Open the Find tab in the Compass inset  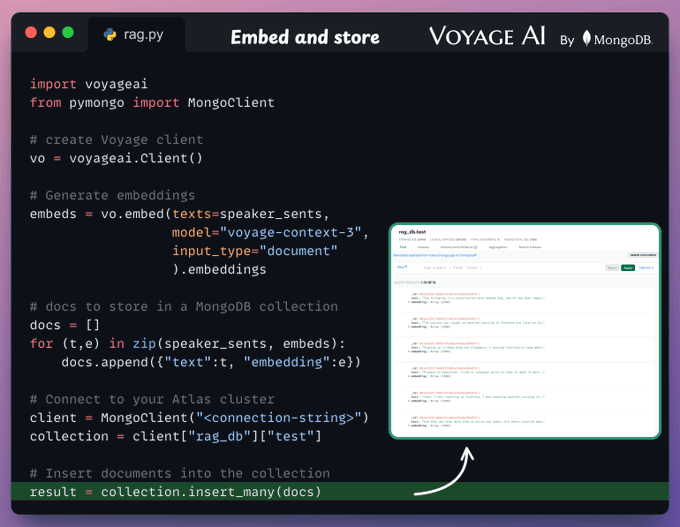(403, 247)
